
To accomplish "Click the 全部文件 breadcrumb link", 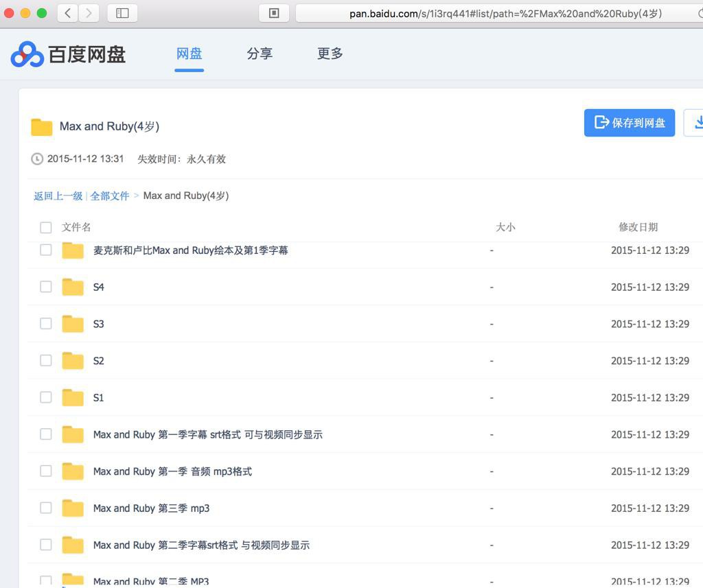I will click(x=110, y=196).
